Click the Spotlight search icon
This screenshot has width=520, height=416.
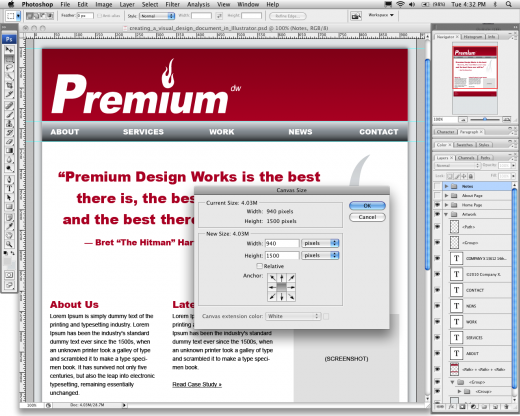coord(509,4)
